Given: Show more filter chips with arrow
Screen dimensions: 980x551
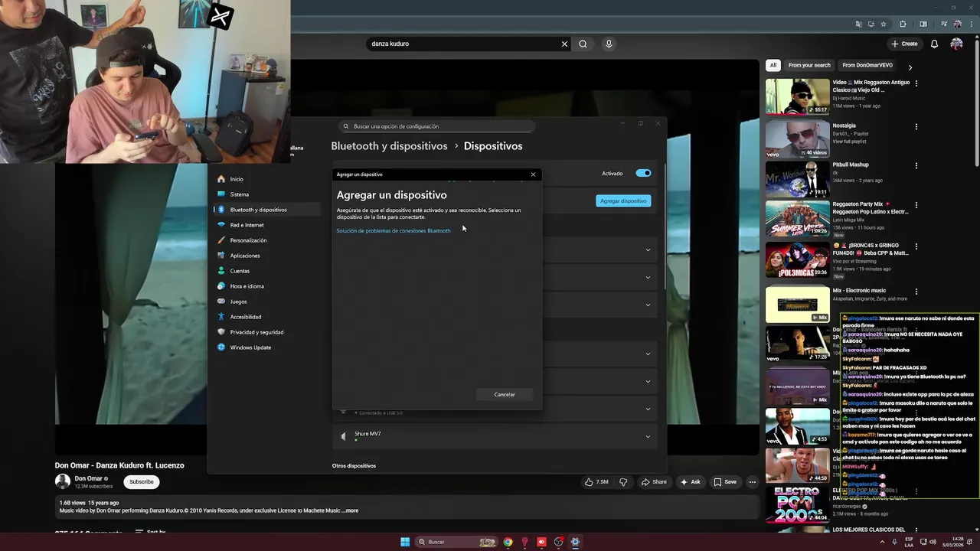Looking at the screenshot, I should point(910,67).
